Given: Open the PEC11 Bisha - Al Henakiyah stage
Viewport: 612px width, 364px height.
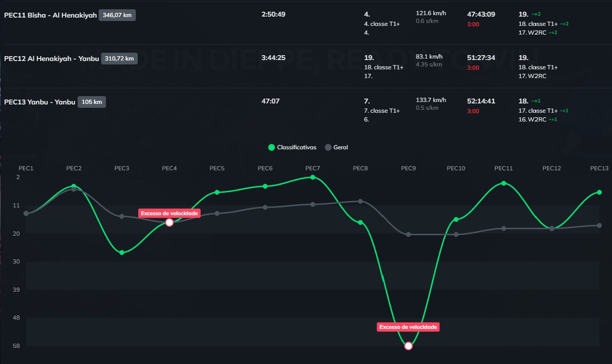Looking at the screenshot, I should (x=50, y=15).
